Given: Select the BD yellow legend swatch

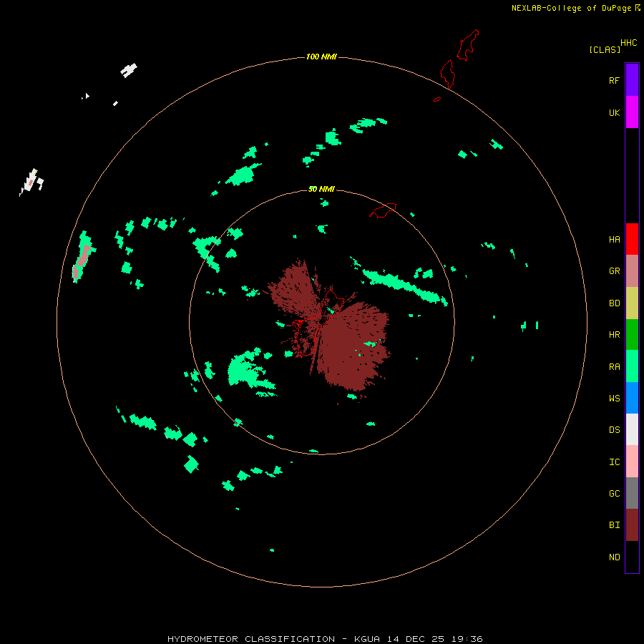Looking at the screenshot, I should [632, 303].
